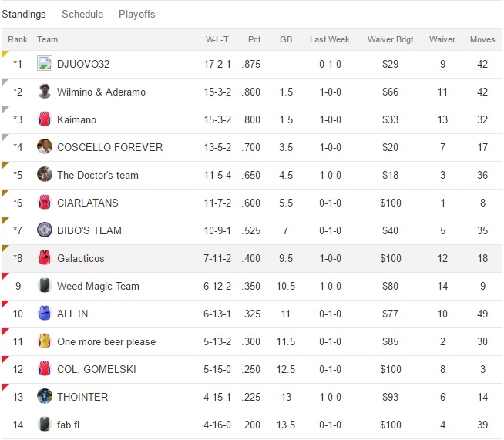Image resolution: width=504 pixels, height=440 pixels.
Task: Click the Waiver Bdgt column header
Action: (x=390, y=39)
